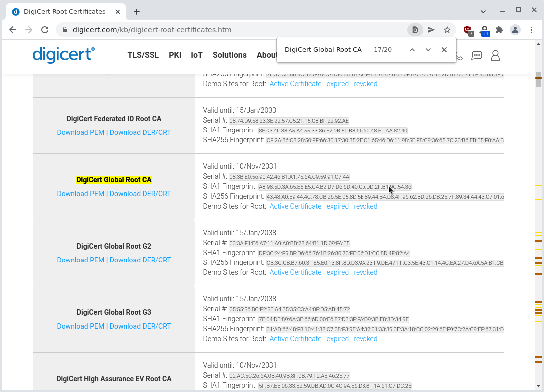544x392 pixels.
Task: Click the Global Root CA SHA1 fingerprint
Action: [335, 187]
